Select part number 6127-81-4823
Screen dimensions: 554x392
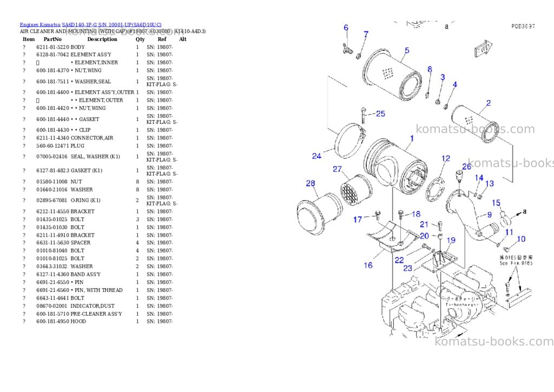point(52,170)
